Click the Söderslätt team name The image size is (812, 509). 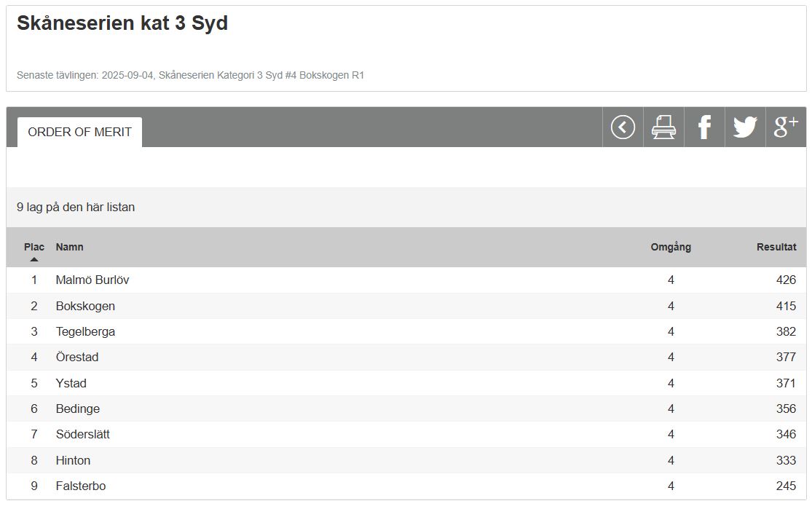(x=83, y=434)
